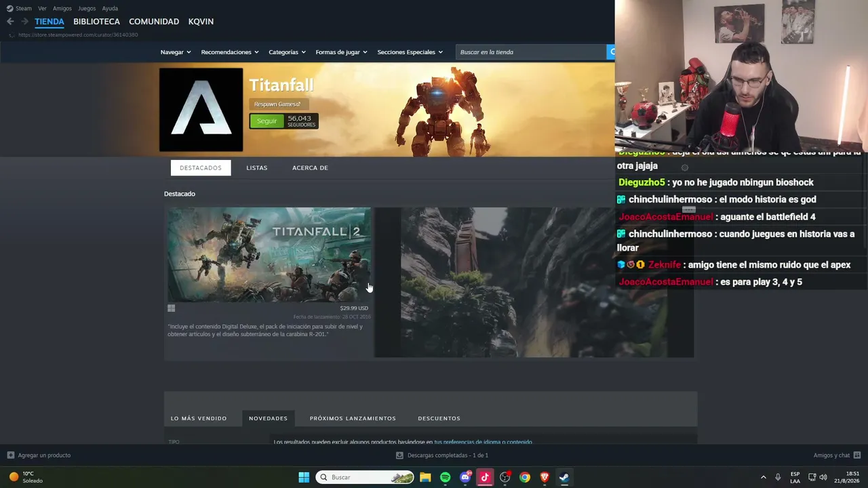Viewport: 868px width, 488px height.
Task: Switch to the PRÓXIMOS LANZAMIENTOS tab
Action: click(x=353, y=418)
